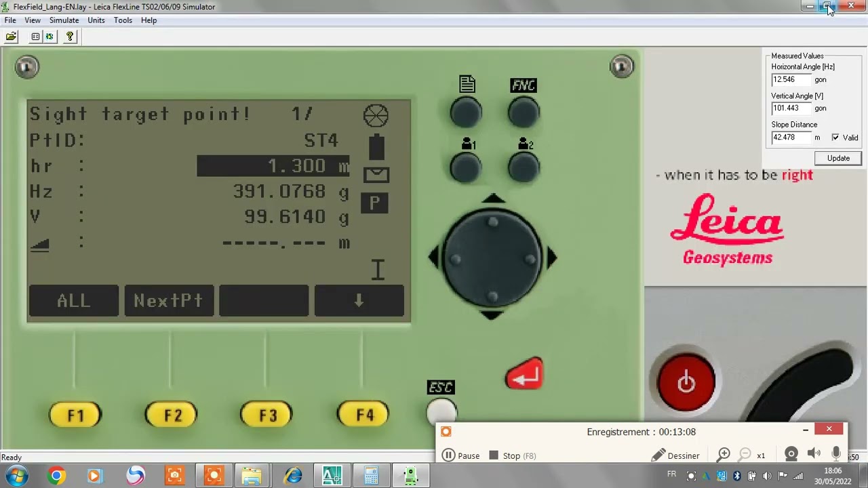
Task: Open Google Chrome from taskbar
Action: click(56, 476)
